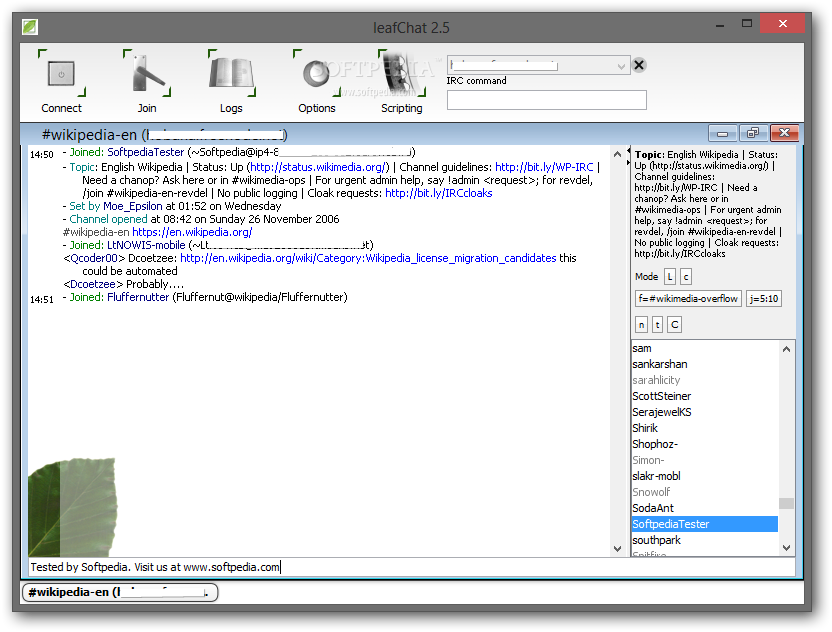Click the Qcoder00 nickname in chat
This screenshot has height=632, width=832.
coord(94,258)
